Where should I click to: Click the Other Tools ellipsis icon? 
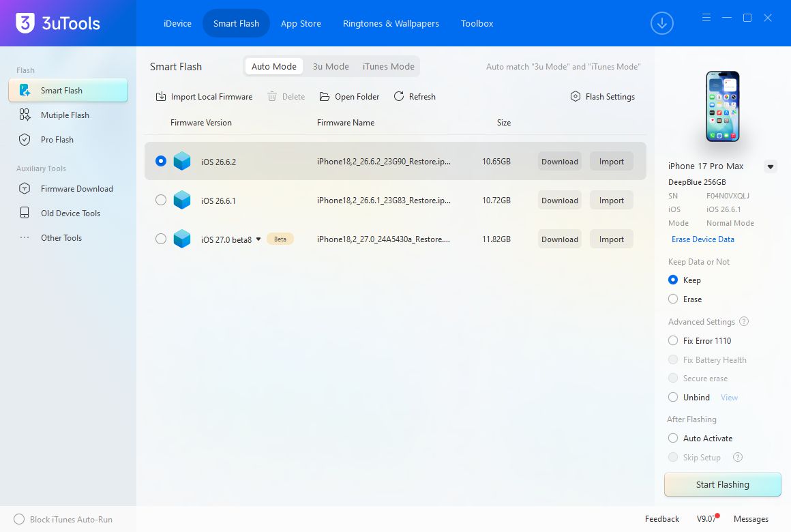(25, 237)
